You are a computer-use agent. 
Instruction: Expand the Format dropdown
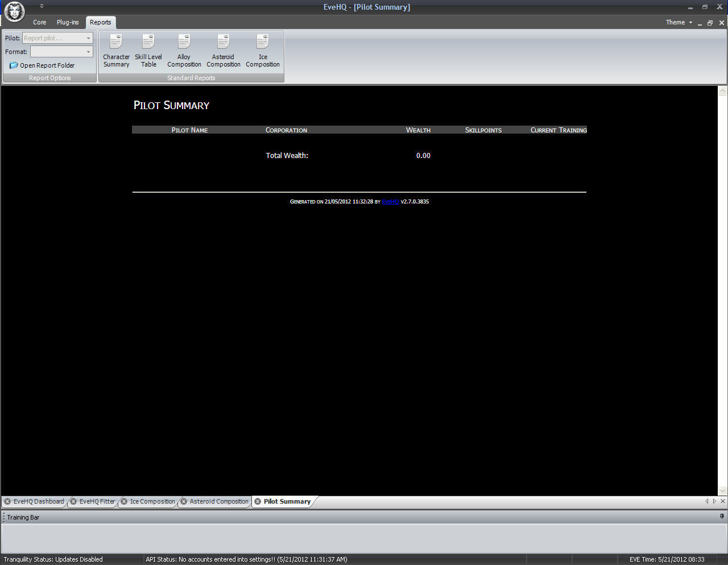[88, 52]
